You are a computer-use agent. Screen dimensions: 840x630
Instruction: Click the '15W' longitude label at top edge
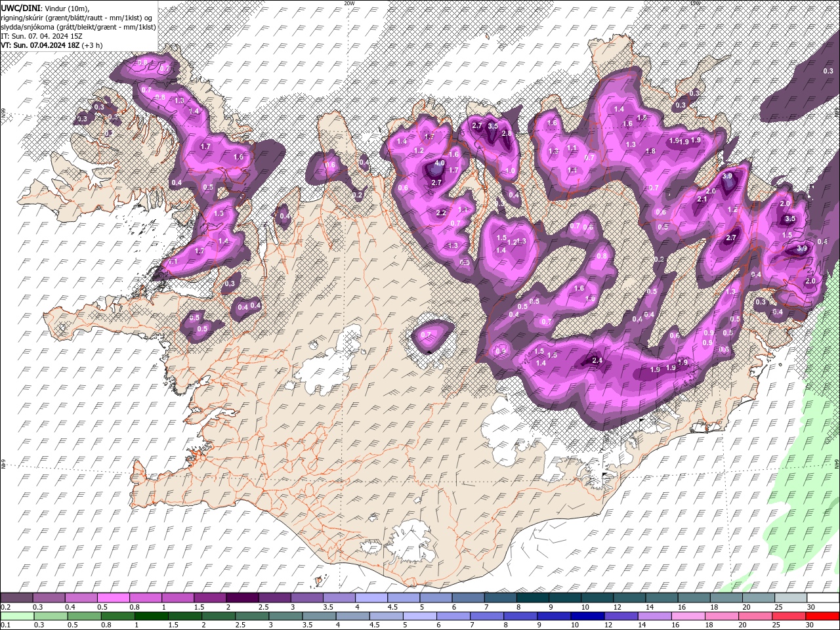pos(695,3)
